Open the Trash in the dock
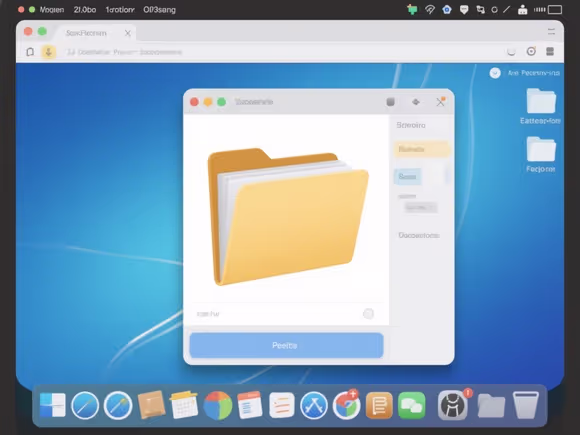The image size is (580, 435). [x=526, y=405]
